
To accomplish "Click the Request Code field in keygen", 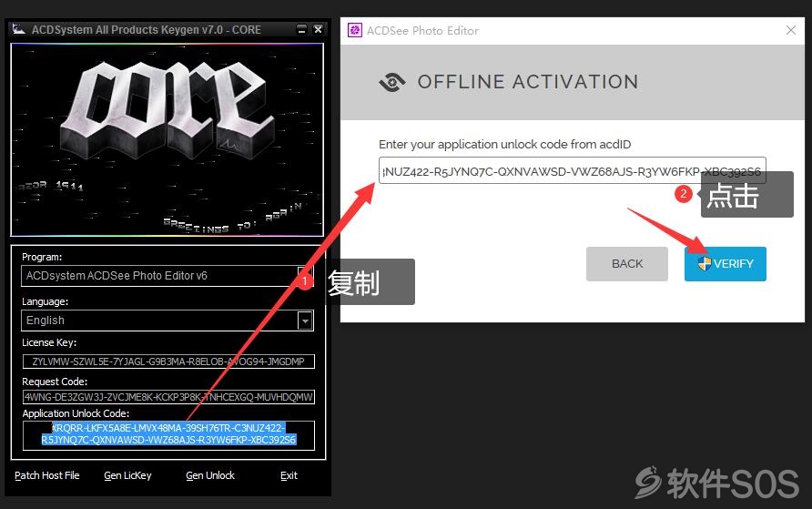I will coord(168,397).
